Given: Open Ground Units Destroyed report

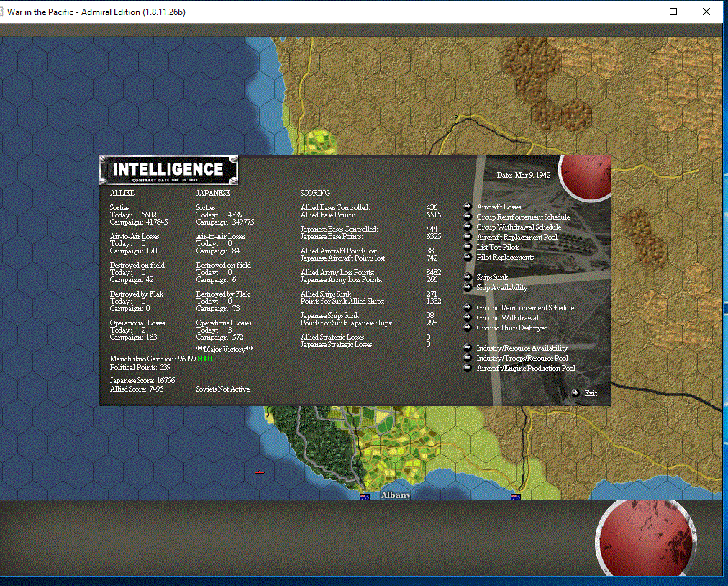Looking at the screenshot, I should [x=513, y=328].
